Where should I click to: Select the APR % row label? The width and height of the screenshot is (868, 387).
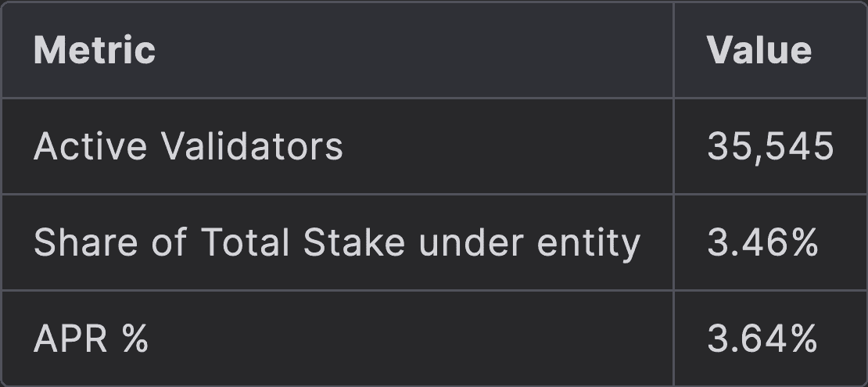pos(91,339)
